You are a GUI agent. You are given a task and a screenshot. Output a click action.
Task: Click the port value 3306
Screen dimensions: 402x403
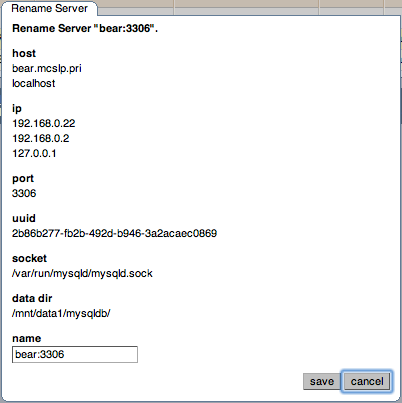coord(24,193)
